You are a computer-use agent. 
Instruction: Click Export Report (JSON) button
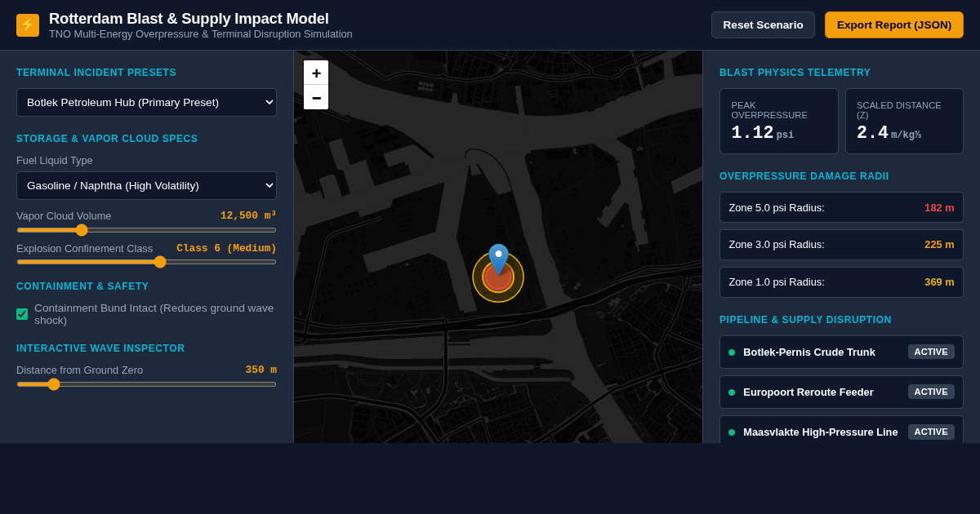(x=894, y=24)
